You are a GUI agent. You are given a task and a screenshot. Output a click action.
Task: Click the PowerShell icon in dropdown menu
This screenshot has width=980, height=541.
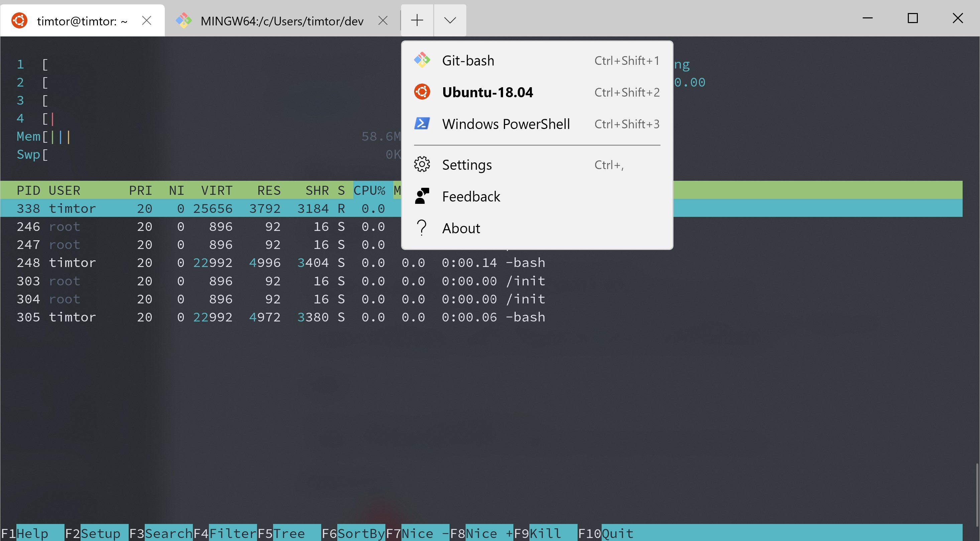pyautogui.click(x=422, y=124)
